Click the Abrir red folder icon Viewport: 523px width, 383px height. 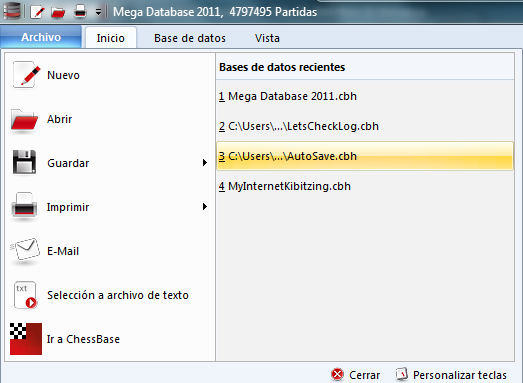(x=25, y=119)
